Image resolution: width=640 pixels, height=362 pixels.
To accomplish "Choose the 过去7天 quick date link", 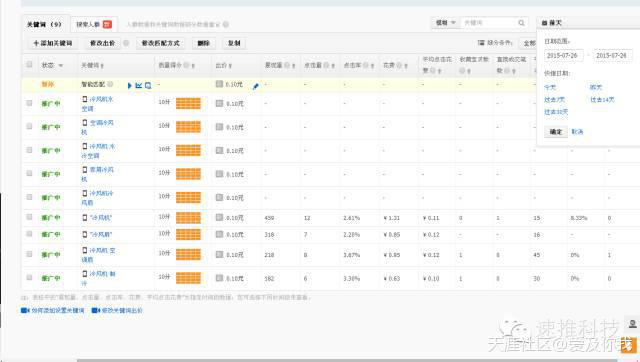I will [x=554, y=100].
